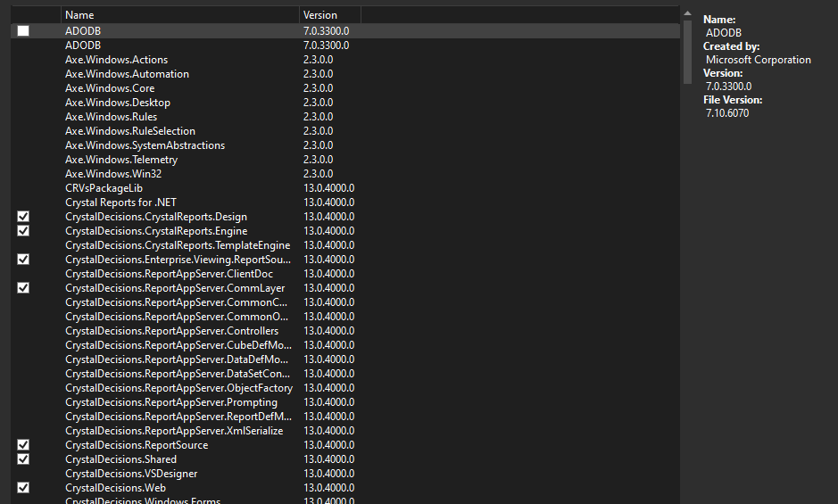This screenshot has width=838, height=504.
Task: Select the Axe.Windows.Actions row
Action: coord(345,60)
